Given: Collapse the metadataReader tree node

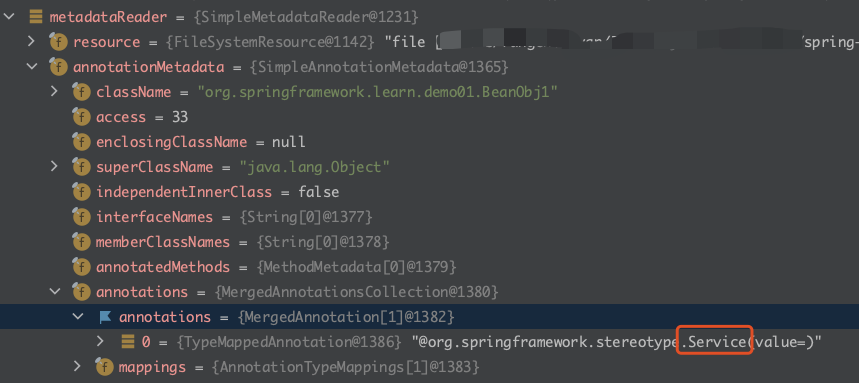Looking at the screenshot, I should pos(8,16).
